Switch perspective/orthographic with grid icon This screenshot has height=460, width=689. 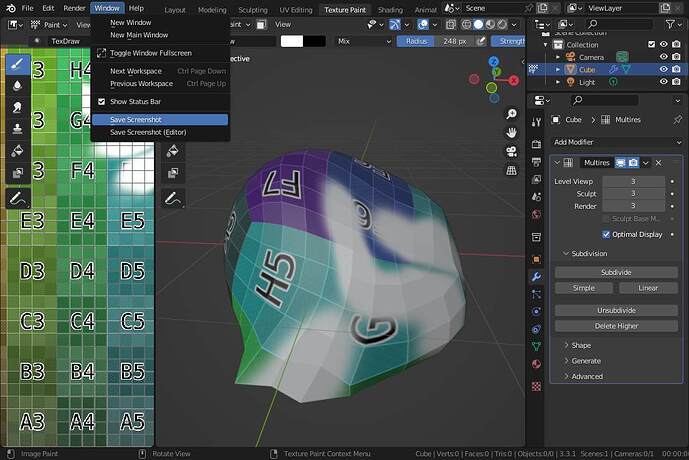pos(511,170)
